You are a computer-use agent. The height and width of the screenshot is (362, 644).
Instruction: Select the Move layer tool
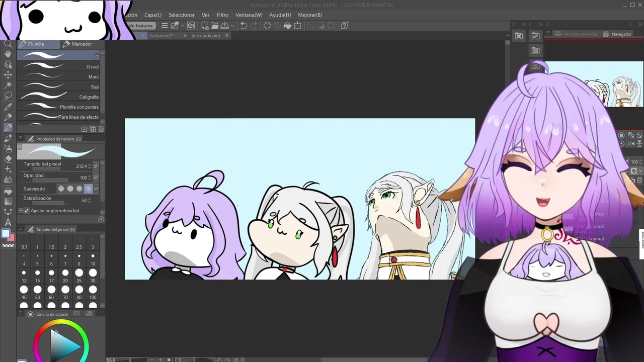point(8,75)
